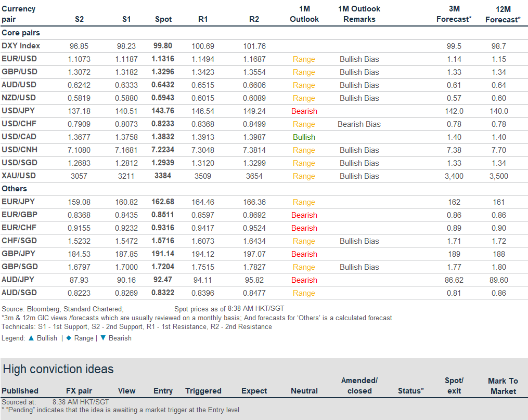
Task: Click the GBP/JPY S2 value 184.53
Action: (79, 254)
